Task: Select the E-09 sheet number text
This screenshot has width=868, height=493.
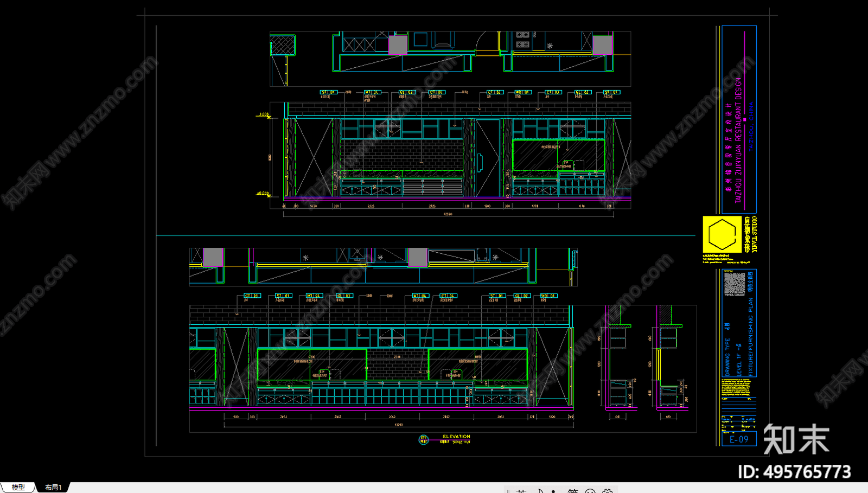Action: 739,439
